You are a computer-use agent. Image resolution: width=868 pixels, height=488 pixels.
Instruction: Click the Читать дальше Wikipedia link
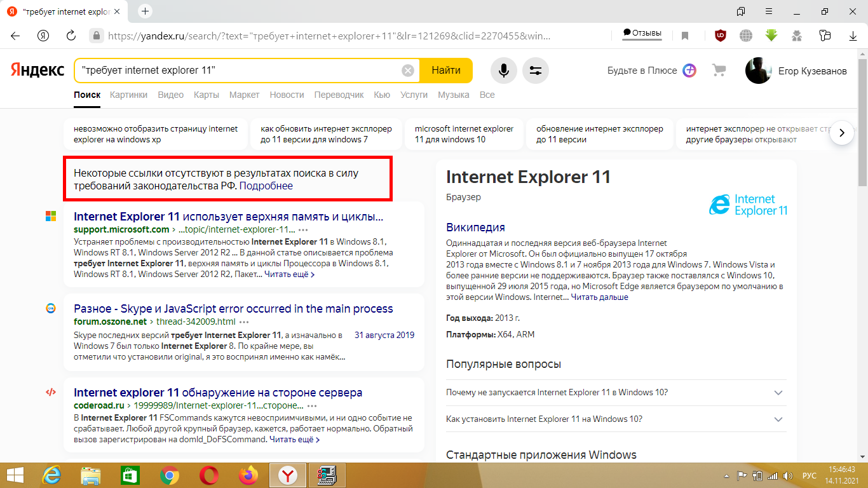point(599,297)
